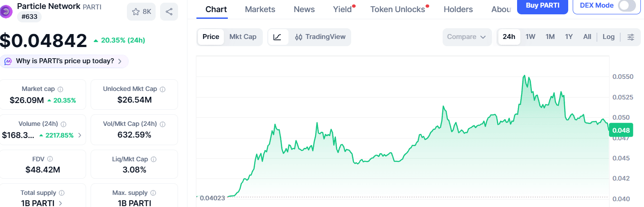644x207 pixels.
Task: Open Max. supply info icon
Action: coord(152,193)
